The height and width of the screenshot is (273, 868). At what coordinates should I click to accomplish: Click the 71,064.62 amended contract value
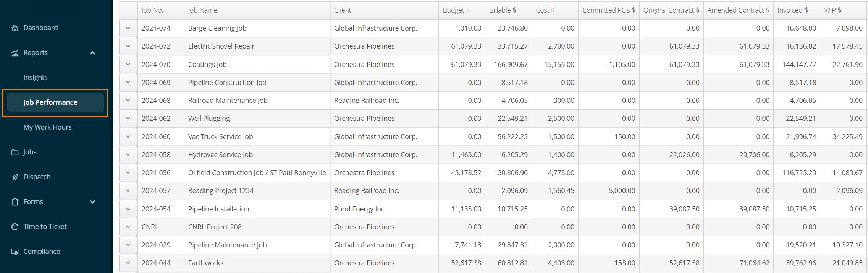click(755, 263)
